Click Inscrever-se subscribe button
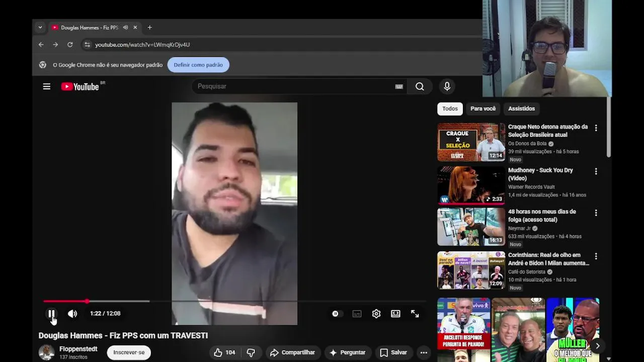Image resolution: width=644 pixels, height=362 pixels. coord(129,352)
